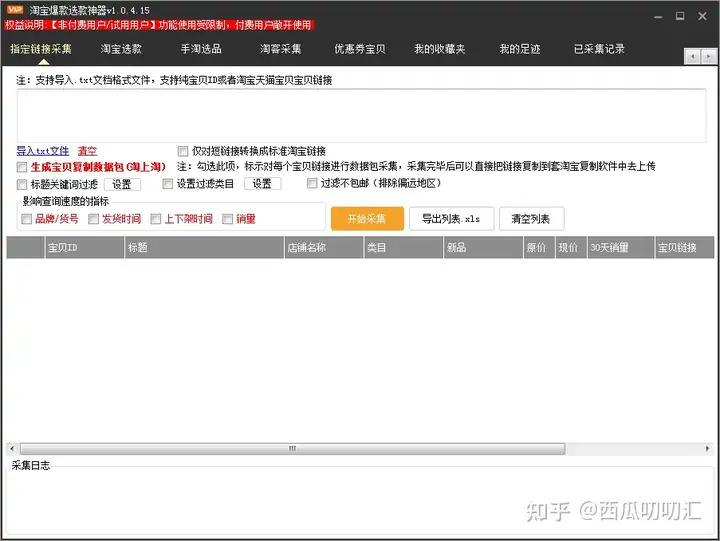The width and height of the screenshot is (720, 541).
Task: Click the 采集日志 log area
Action: click(360, 502)
